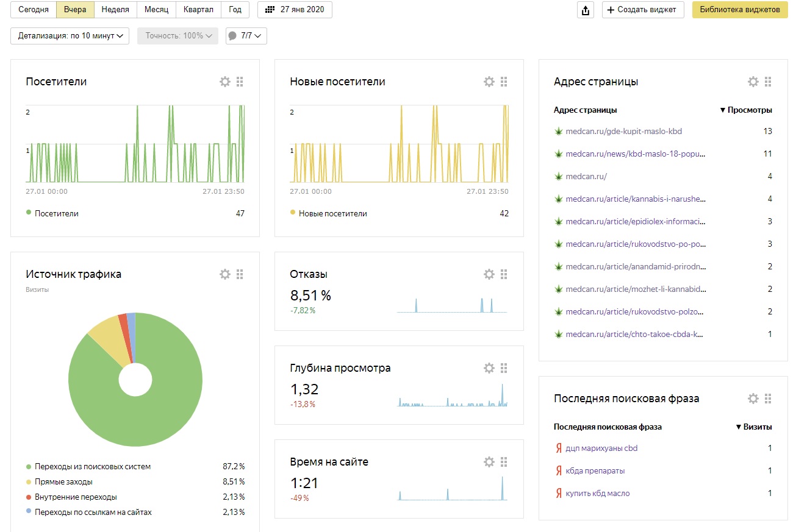The width and height of the screenshot is (796, 532).
Task: Sort pages by Просмотры column
Action: [x=746, y=110]
